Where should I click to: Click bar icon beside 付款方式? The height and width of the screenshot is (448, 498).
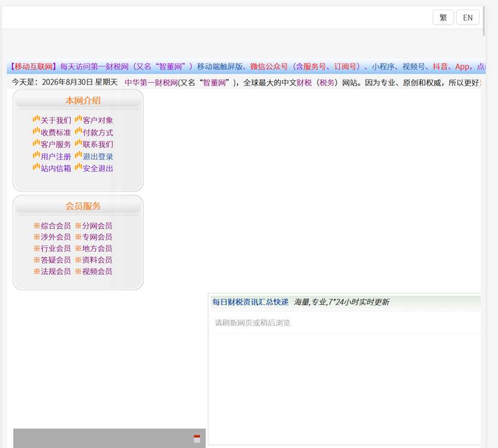pos(78,131)
